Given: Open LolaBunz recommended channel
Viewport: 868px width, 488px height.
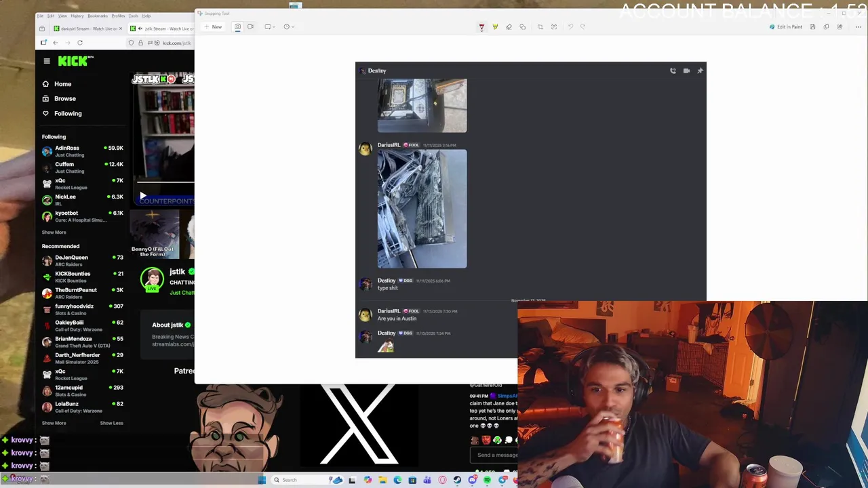Looking at the screenshot, I should tap(82, 407).
